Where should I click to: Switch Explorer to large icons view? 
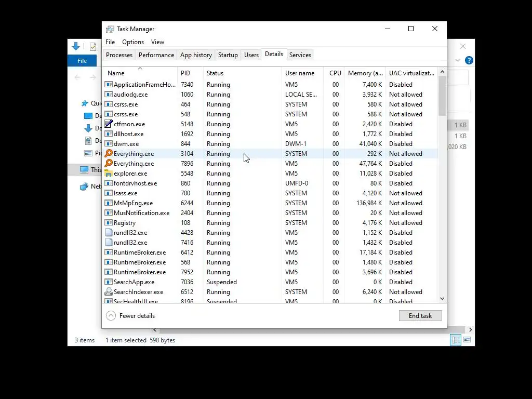click(x=467, y=340)
